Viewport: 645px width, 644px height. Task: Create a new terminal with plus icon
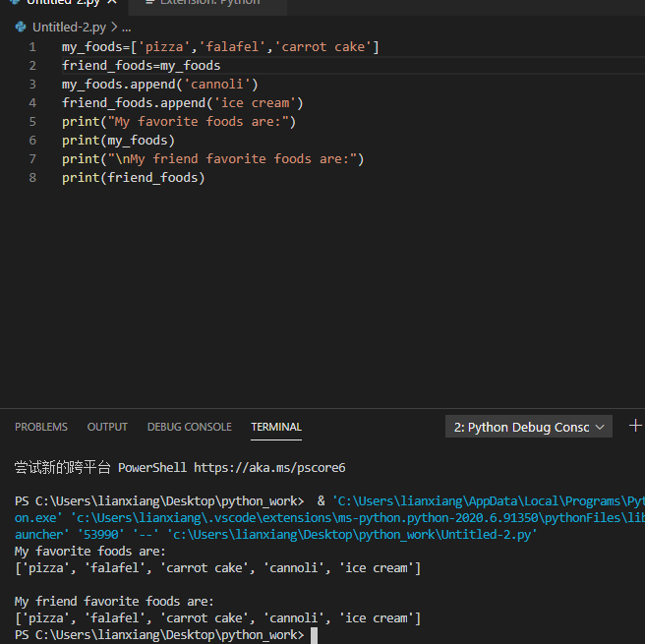click(x=635, y=426)
